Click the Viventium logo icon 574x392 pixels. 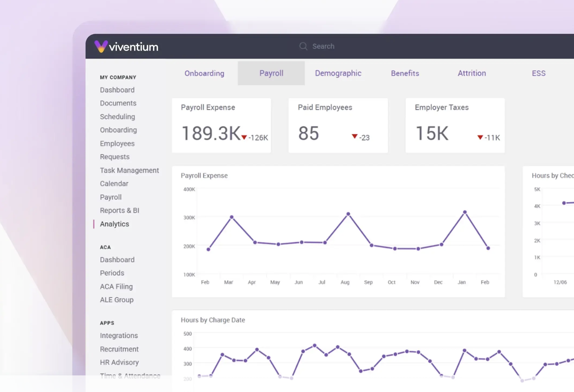pos(101,46)
